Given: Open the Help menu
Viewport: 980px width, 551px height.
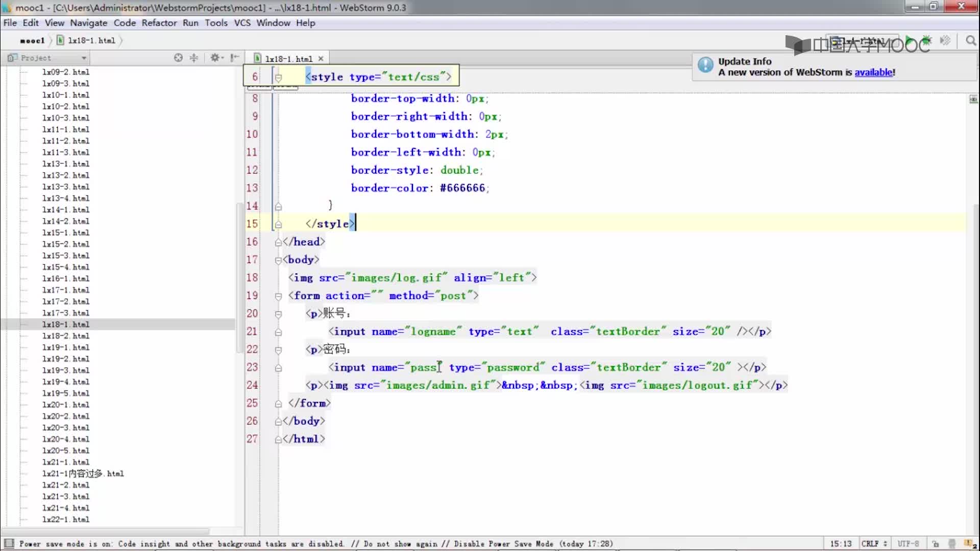Looking at the screenshot, I should point(306,23).
